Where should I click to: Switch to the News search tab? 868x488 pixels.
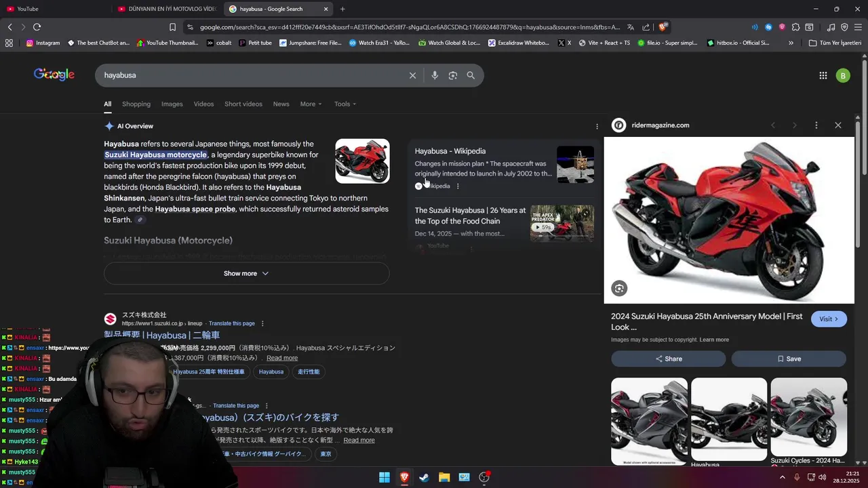pos(281,104)
